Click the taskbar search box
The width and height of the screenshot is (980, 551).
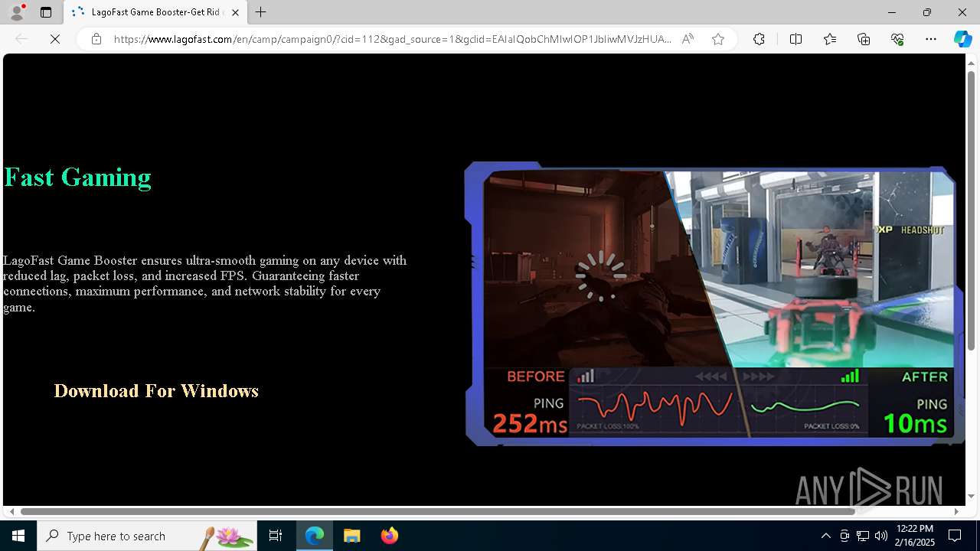click(147, 536)
